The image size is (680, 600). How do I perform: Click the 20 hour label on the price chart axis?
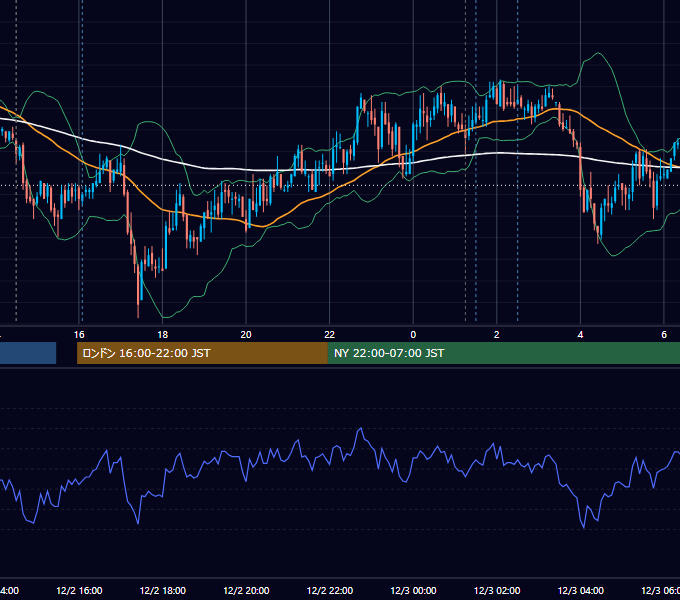tap(246, 335)
